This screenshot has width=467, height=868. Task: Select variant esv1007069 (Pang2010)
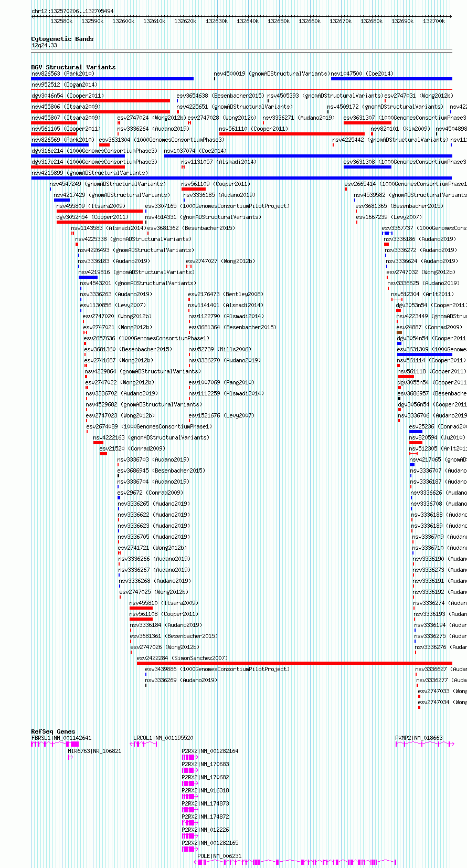[x=221, y=382]
